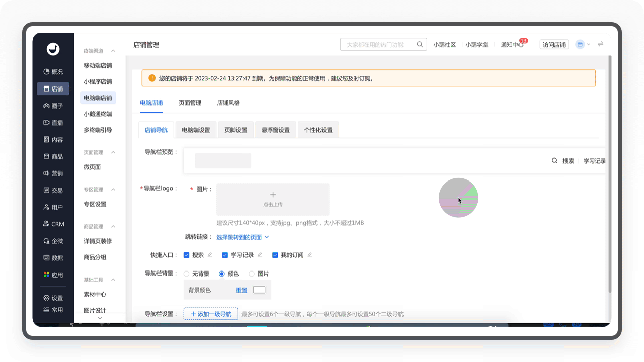
Task: Collapse the 商品管理 section
Action: click(113, 227)
